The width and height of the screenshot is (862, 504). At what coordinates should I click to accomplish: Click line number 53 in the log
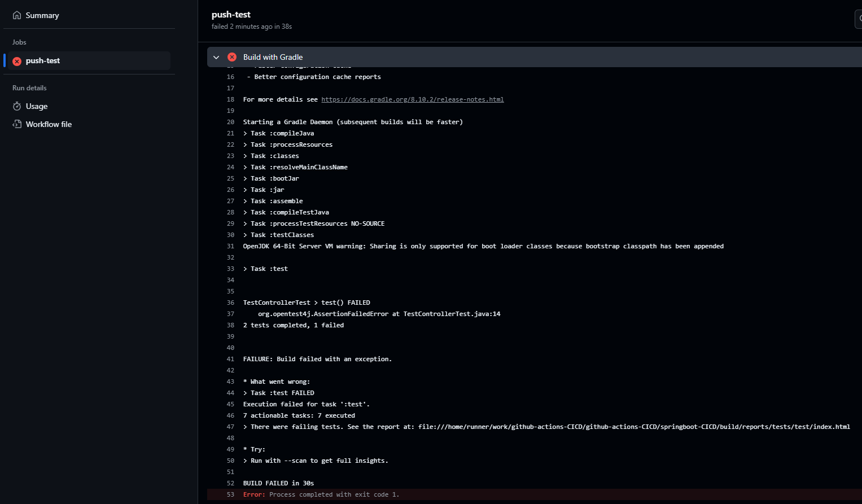pos(230,494)
